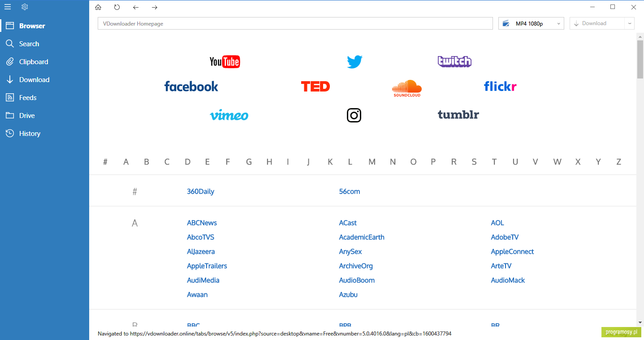Jump to letter W in index
This screenshot has width=644, height=340.
(557, 162)
